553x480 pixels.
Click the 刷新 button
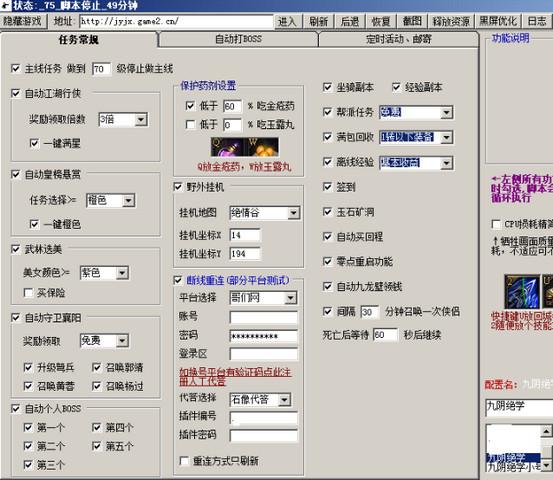coord(319,21)
